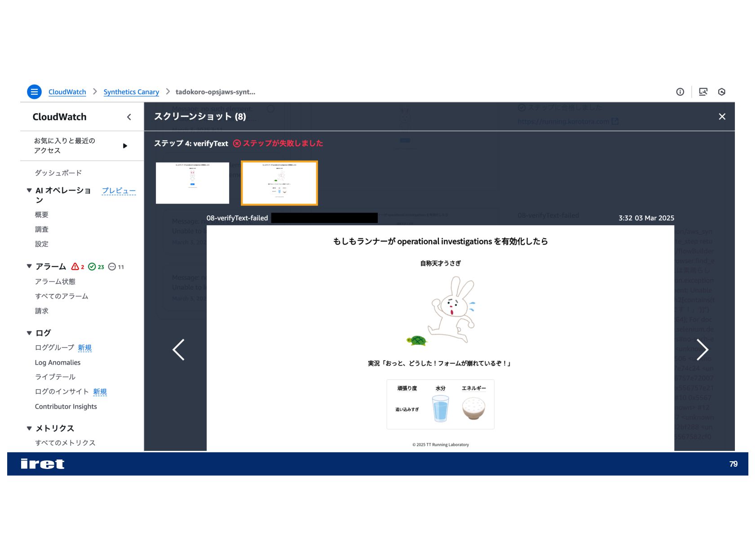
Task: Click the green OK alarm count 23
Action: [x=96, y=267]
